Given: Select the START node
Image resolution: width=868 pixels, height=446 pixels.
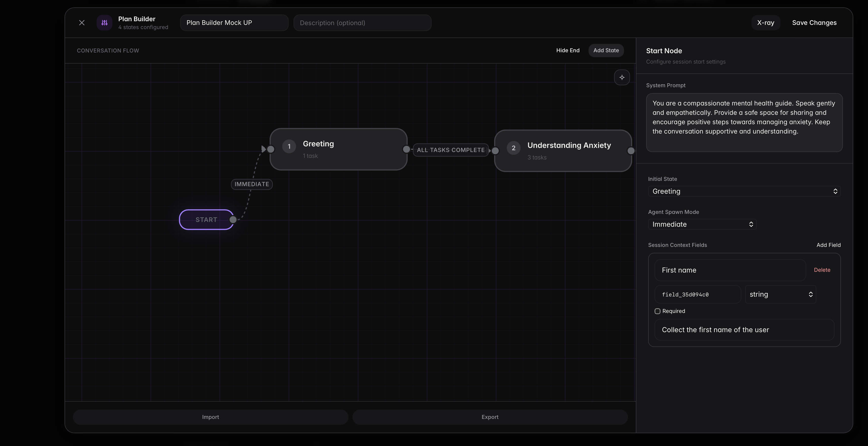Looking at the screenshot, I should 206,220.
